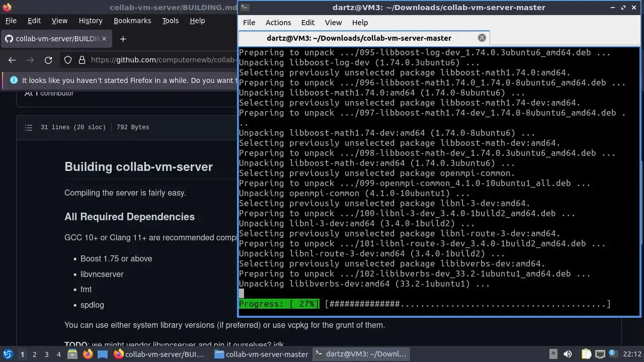Click the spdlog list item
This screenshot has height=362, width=644.
pyautogui.click(x=92, y=305)
